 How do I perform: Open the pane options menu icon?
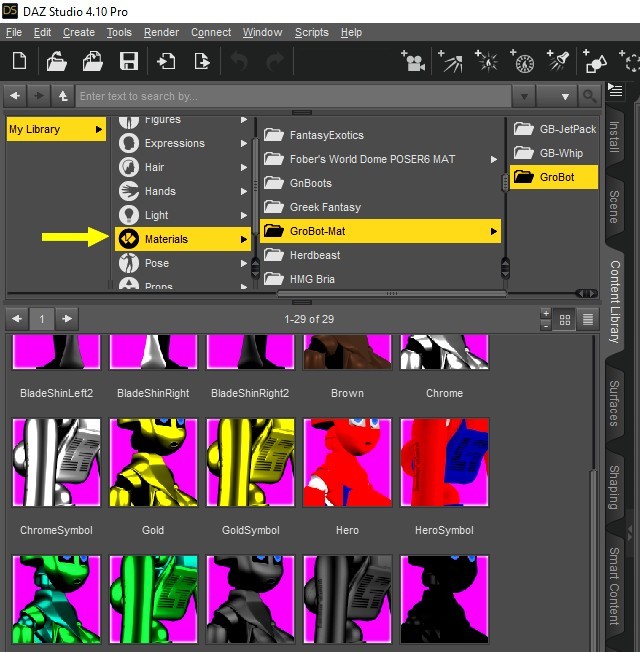[x=615, y=90]
